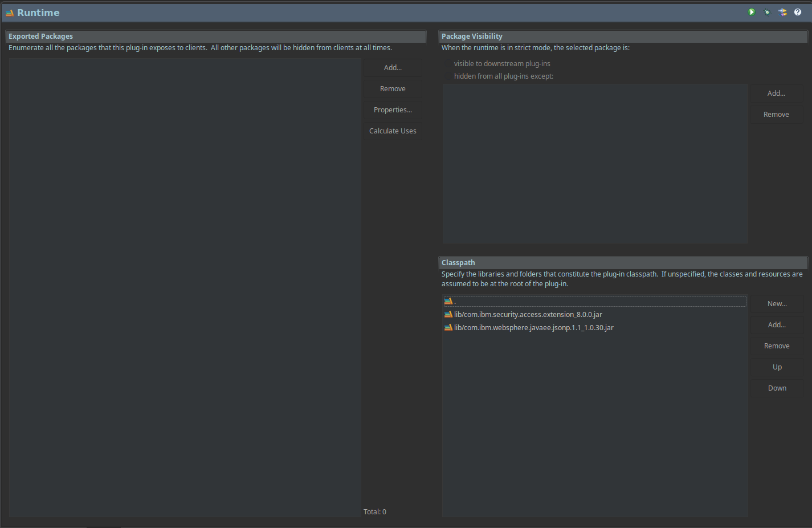Image resolution: width=812 pixels, height=528 pixels.
Task: Click the Exported Packages section header
Action: pos(216,36)
